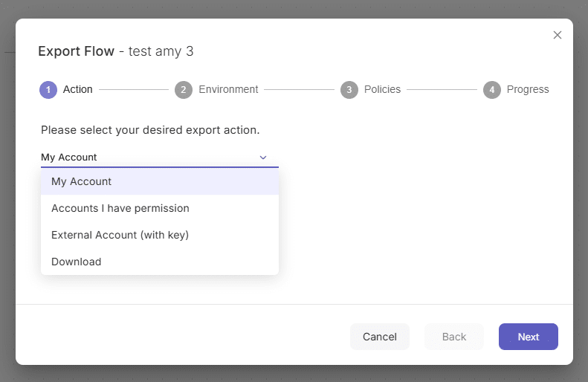Close the Export Flow dialog

[558, 35]
